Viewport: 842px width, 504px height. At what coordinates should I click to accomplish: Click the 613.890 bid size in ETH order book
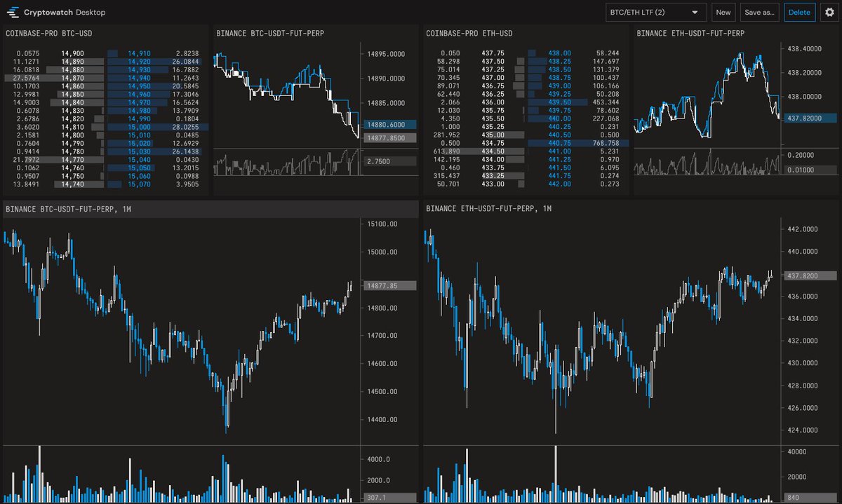446,152
